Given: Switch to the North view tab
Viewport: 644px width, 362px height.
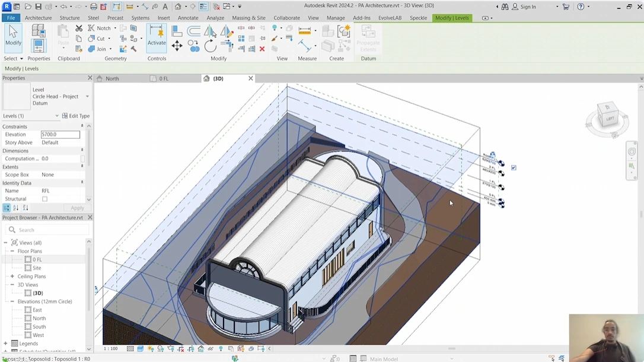Looking at the screenshot, I should [111, 78].
